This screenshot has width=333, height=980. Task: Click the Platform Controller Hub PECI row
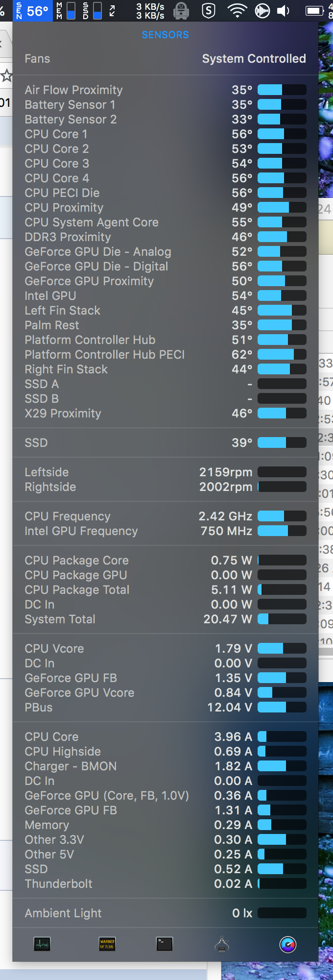click(166, 355)
